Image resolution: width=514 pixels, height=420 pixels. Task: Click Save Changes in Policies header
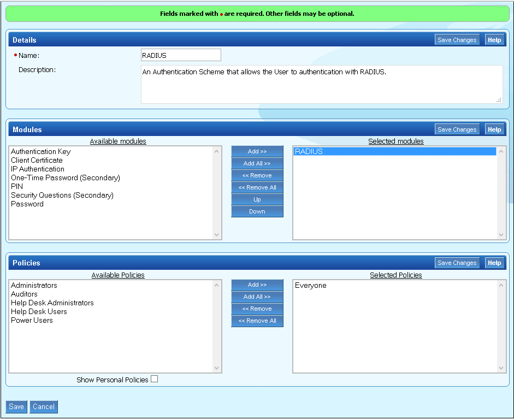click(457, 263)
